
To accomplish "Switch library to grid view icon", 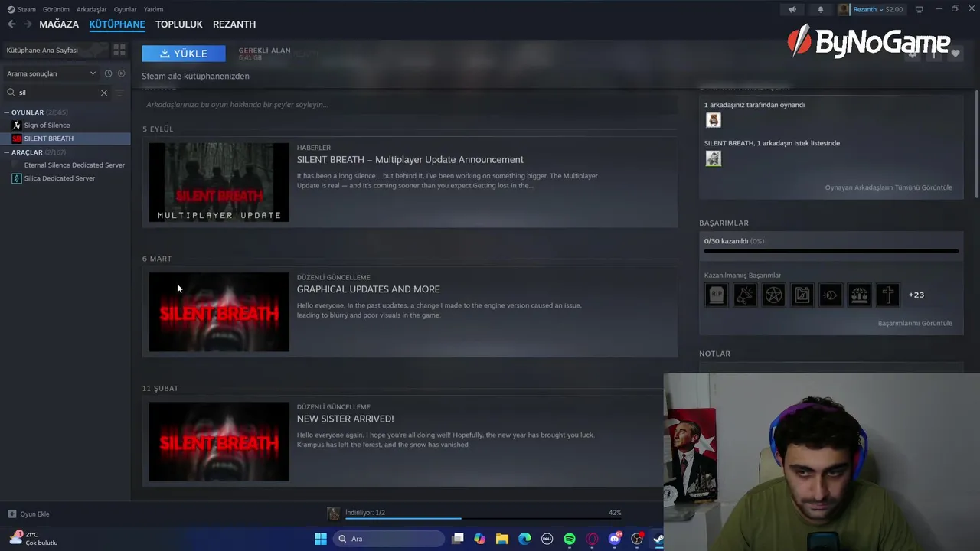I will pyautogui.click(x=119, y=50).
